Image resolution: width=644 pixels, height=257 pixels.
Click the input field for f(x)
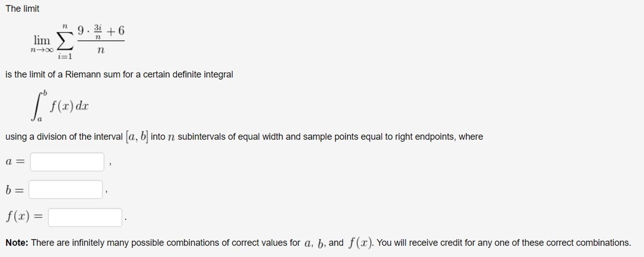pos(85,217)
